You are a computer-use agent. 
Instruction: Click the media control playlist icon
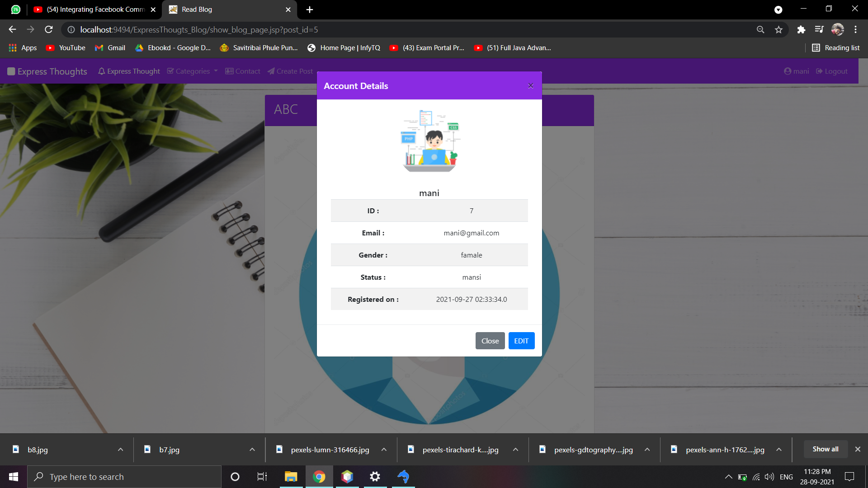click(819, 30)
